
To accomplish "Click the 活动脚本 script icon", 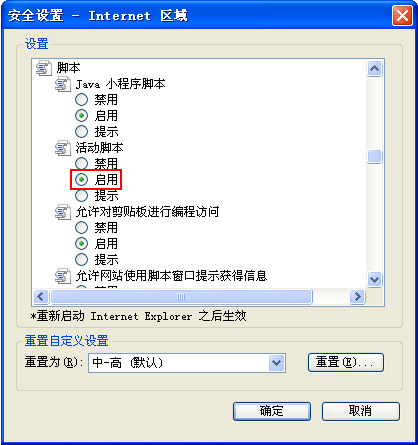I will point(63,148).
